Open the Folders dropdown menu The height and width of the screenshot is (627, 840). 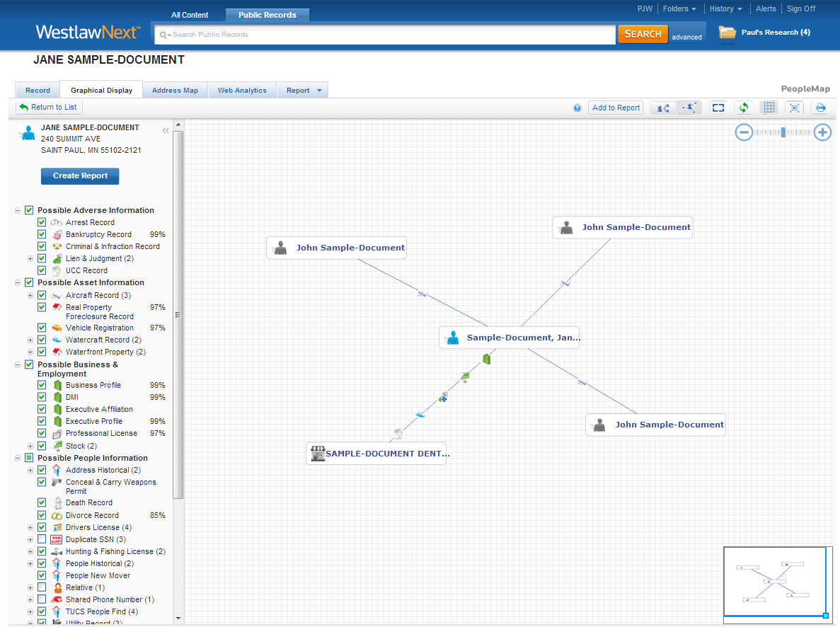point(679,8)
